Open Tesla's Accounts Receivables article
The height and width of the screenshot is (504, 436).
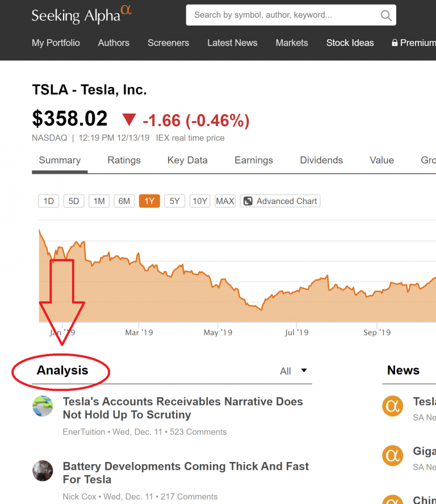183,408
